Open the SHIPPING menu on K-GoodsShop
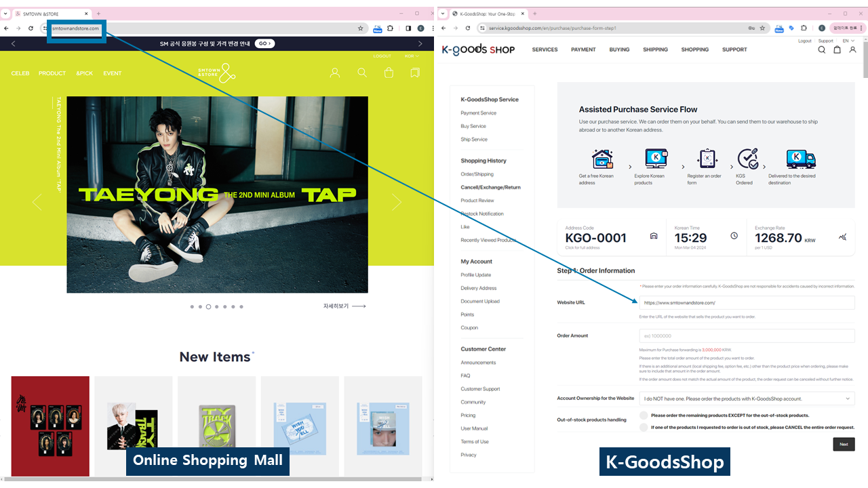Image resolution: width=868 pixels, height=488 pixels. click(655, 49)
